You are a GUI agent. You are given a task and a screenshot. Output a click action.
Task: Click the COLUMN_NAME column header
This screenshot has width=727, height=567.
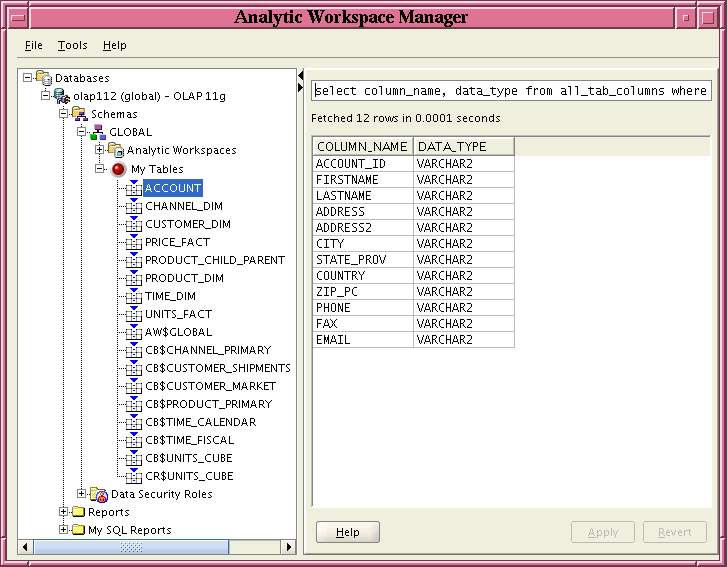click(x=362, y=147)
